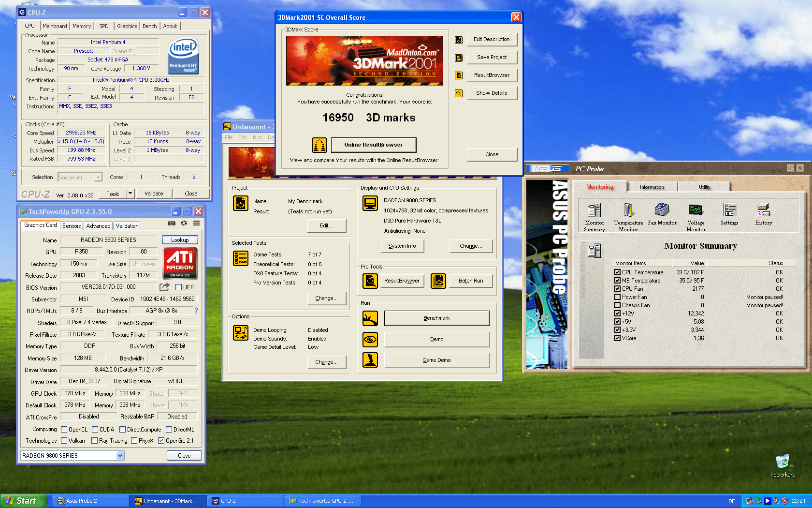Click the Save Project disk icon

[x=459, y=58]
